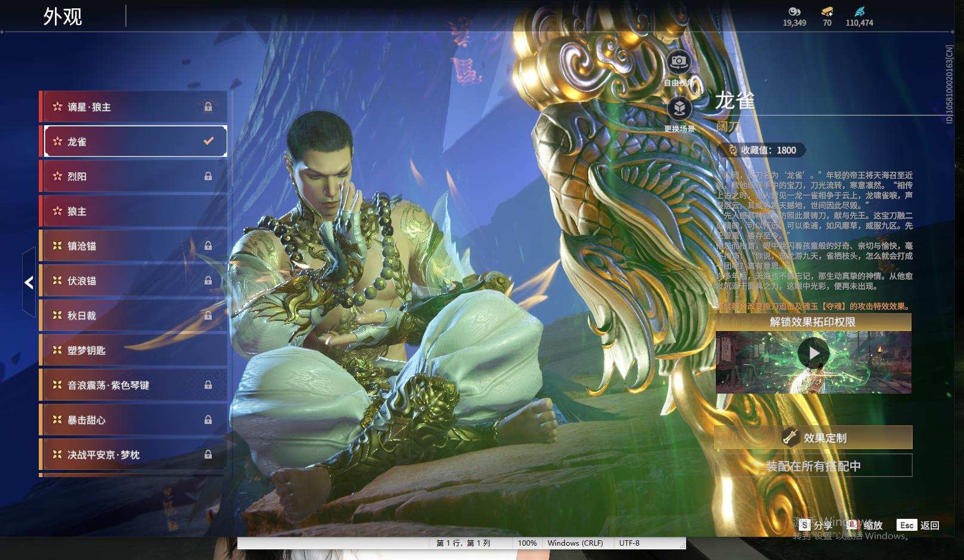Click the teal currency icon above 110,474
Screen dimensions: 964x560
click(859, 11)
